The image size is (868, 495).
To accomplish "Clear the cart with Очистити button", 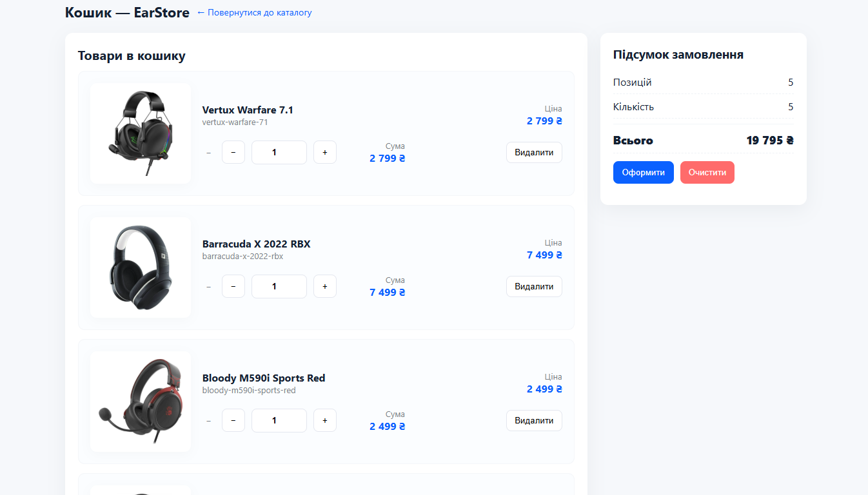I will [x=707, y=172].
